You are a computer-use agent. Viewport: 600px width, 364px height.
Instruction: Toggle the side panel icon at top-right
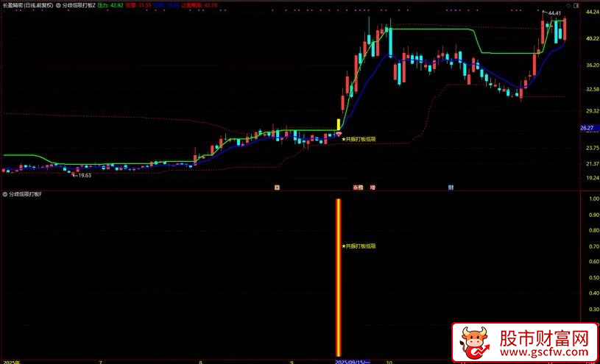(x=576, y=6)
